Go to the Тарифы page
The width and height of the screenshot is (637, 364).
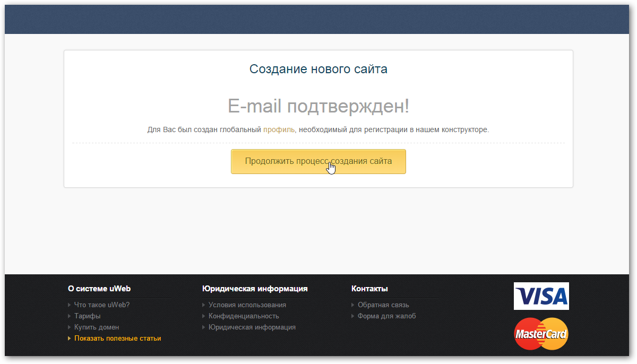pos(88,316)
